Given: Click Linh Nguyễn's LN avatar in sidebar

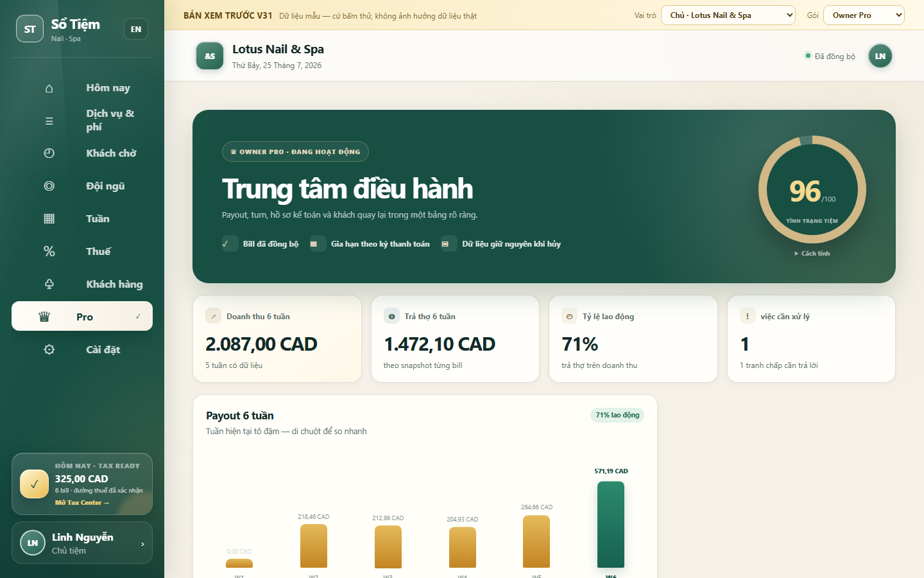Looking at the screenshot, I should [33, 543].
